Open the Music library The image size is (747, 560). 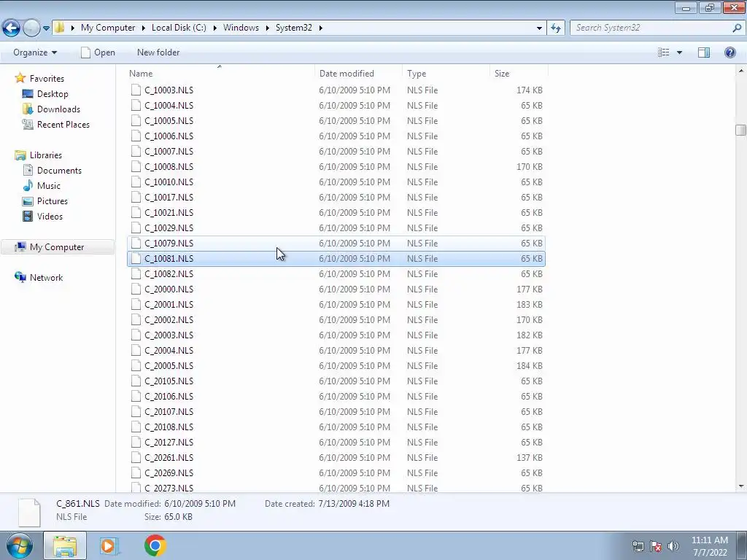pyautogui.click(x=49, y=185)
